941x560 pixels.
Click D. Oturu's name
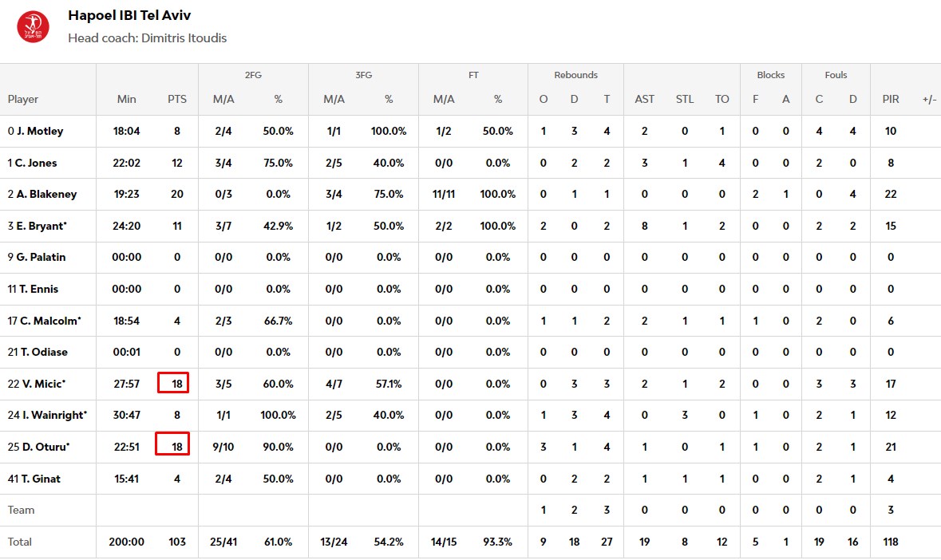click(43, 447)
